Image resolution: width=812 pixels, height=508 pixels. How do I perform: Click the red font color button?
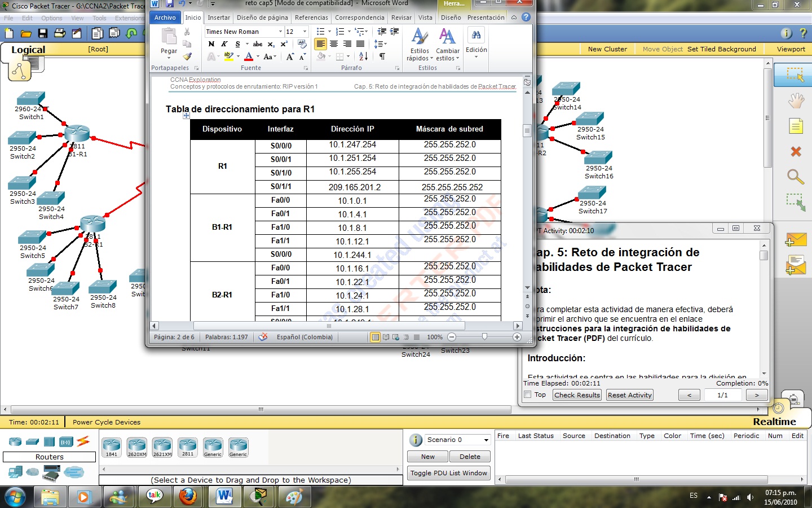[x=249, y=56]
